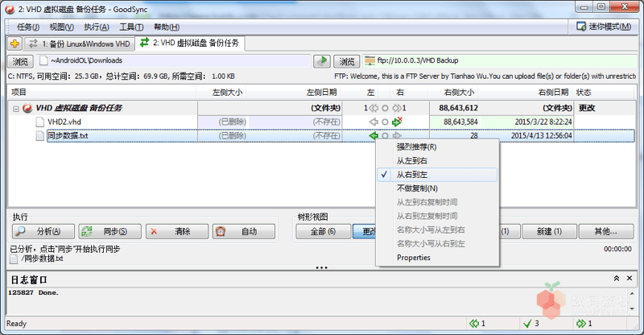Screen dimensions: 644x335
Task: Click the green left arrow on 同步数据.txt row
Action: 373,135
